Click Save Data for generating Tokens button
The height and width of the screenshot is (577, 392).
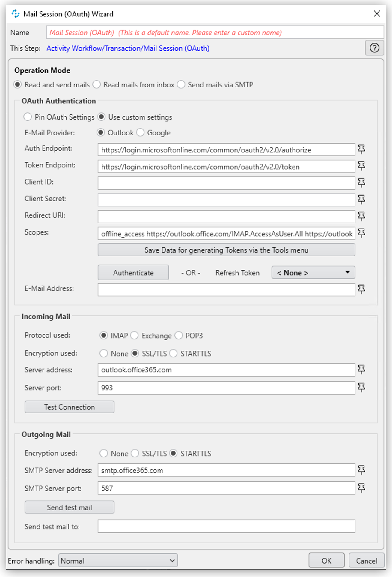[226, 250]
